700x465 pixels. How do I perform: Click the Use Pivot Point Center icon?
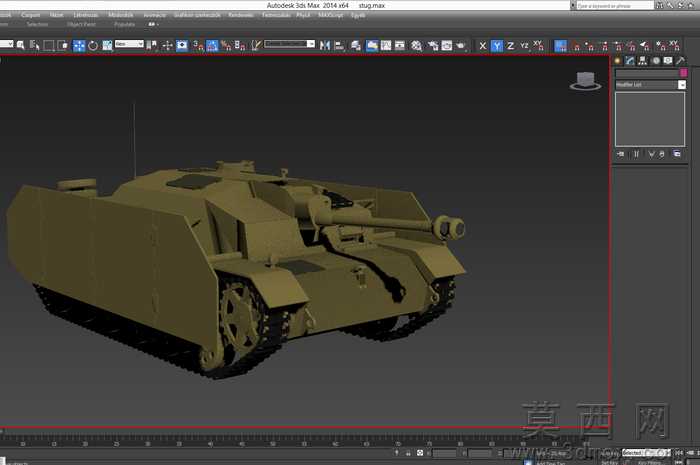tap(151, 45)
